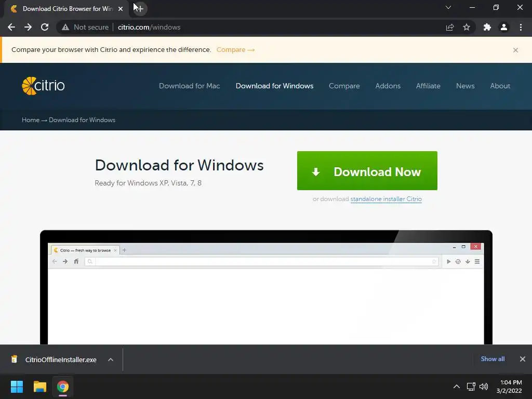Click the Not secure warning icon
The height and width of the screenshot is (399, 532).
coord(65,27)
